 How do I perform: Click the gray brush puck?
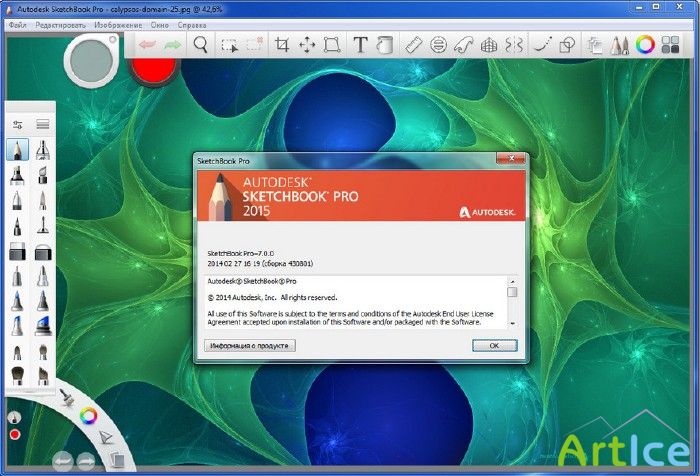92,60
